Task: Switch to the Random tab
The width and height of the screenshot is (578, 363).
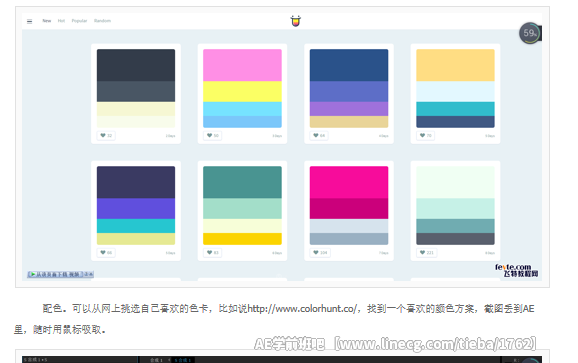Action: coord(102,21)
